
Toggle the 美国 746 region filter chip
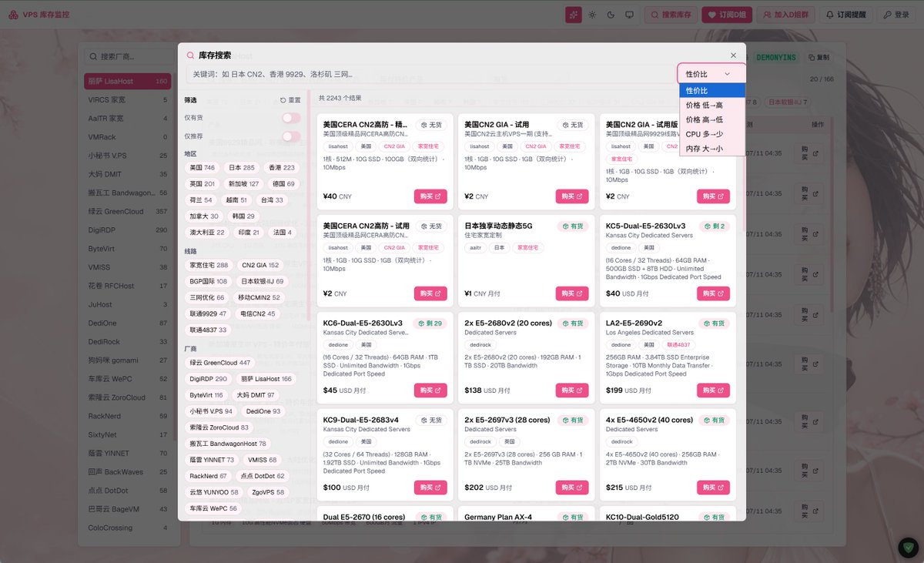(x=203, y=168)
